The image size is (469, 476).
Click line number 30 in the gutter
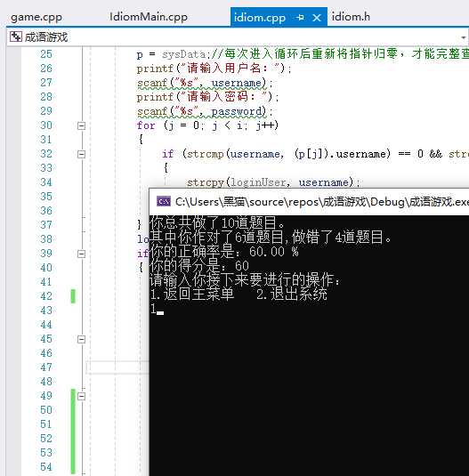point(46,125)
